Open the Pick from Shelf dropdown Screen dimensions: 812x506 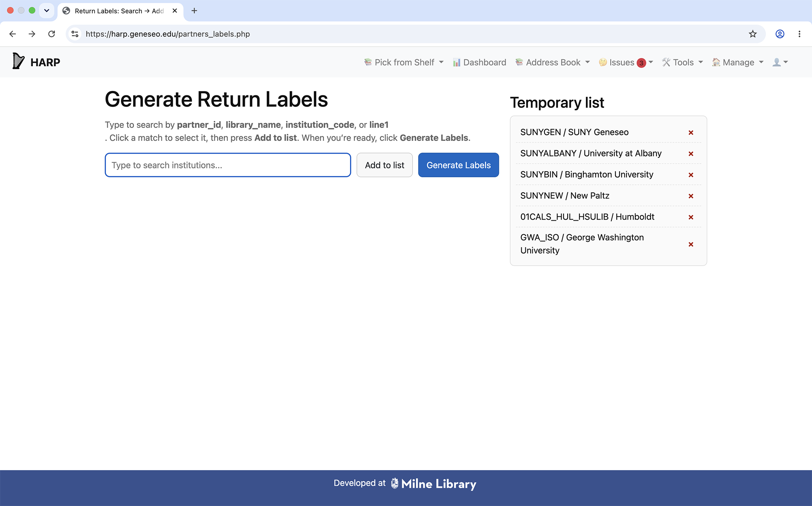pos(404,62)
